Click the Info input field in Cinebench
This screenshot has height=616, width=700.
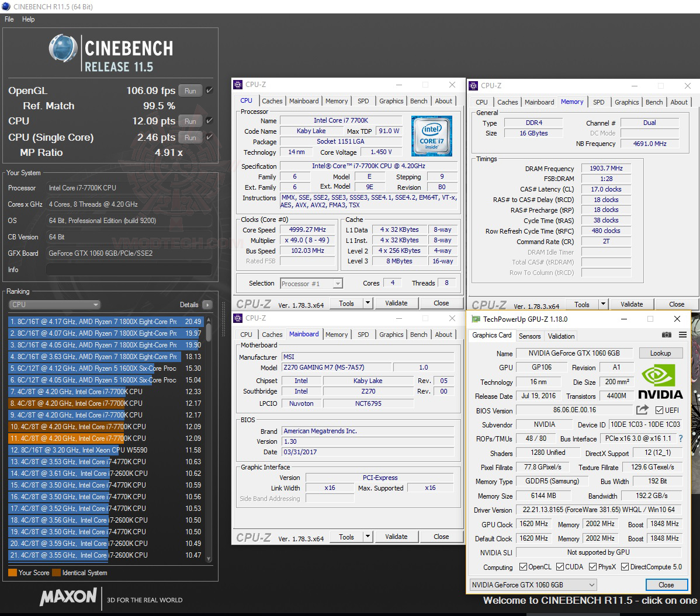coord(129,270)
